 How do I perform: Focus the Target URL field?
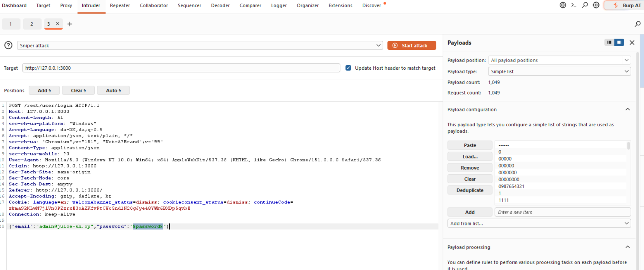pos(181,68)
